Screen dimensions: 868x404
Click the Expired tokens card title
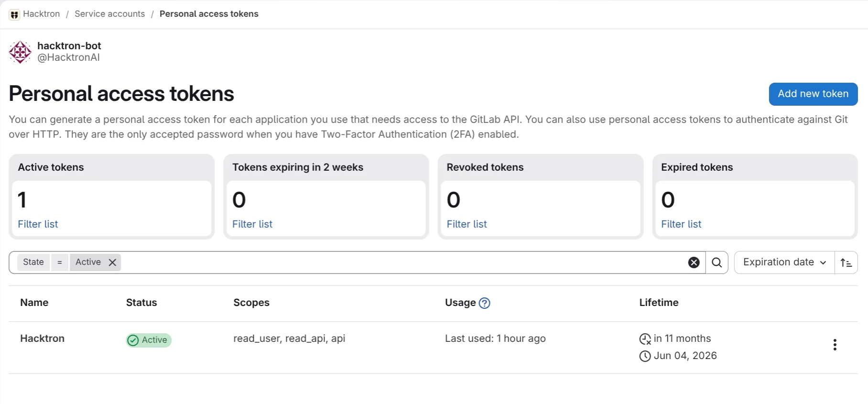[x=697, y=167]
